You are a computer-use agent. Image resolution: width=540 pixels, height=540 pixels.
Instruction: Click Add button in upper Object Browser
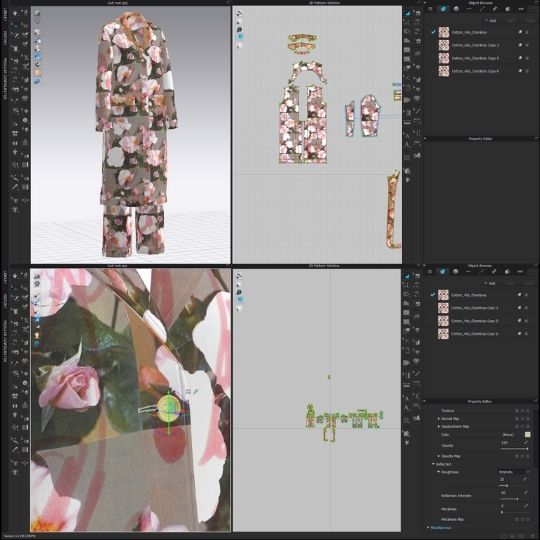coord(491,21)
